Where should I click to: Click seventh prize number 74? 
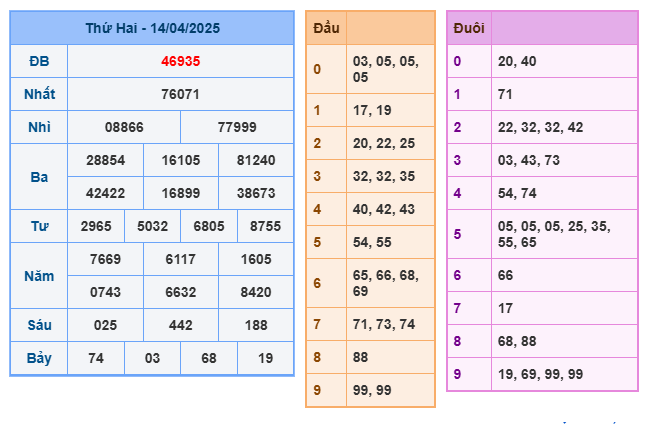coord(96,358)
